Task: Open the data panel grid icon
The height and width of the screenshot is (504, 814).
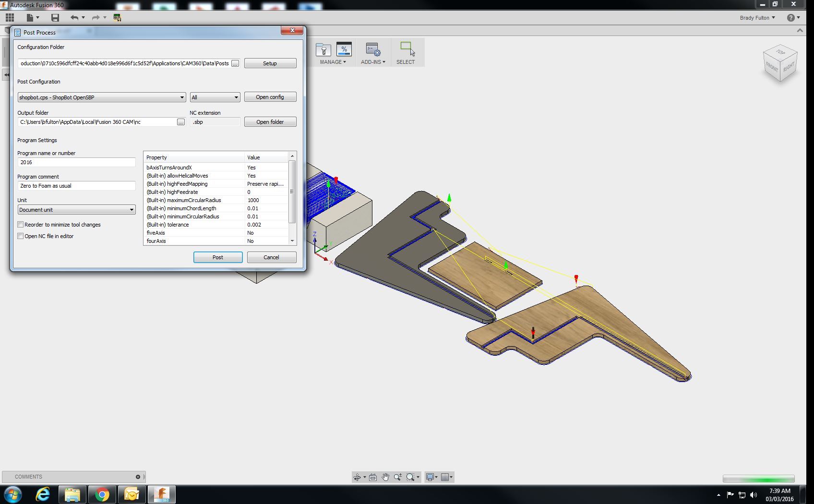Action: [x=10, y=18]
